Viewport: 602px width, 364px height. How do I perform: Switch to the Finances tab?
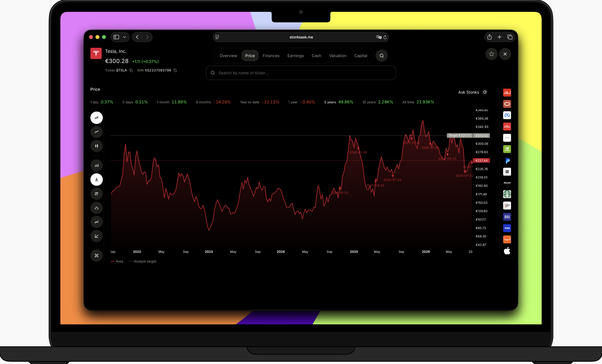click(x=271, y=56)
